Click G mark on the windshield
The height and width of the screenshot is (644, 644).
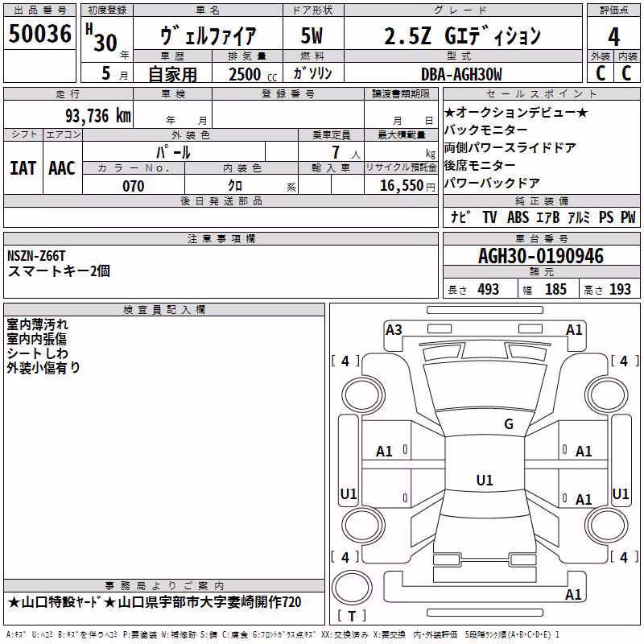(509, 423)
